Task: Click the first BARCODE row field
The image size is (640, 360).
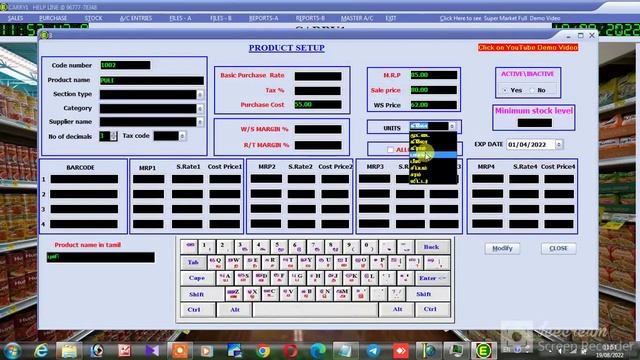Action: (84, 179)
